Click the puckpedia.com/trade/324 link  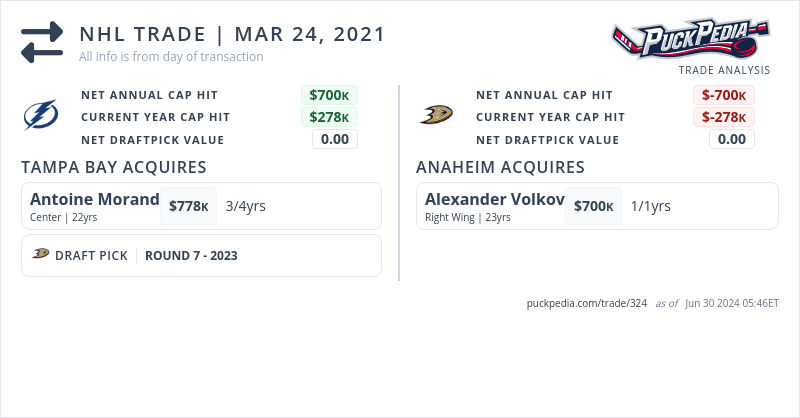pyautogui.click(x=587, y=303)
